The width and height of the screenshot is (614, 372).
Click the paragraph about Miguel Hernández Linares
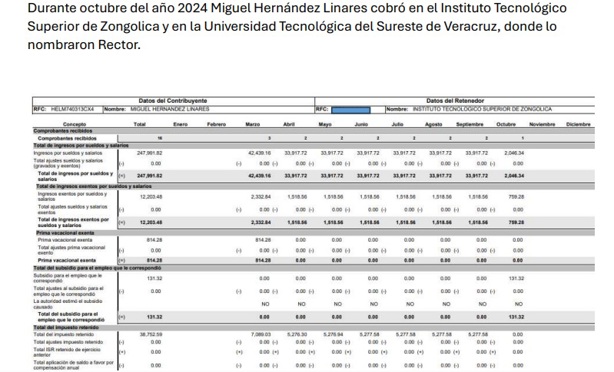297,26
